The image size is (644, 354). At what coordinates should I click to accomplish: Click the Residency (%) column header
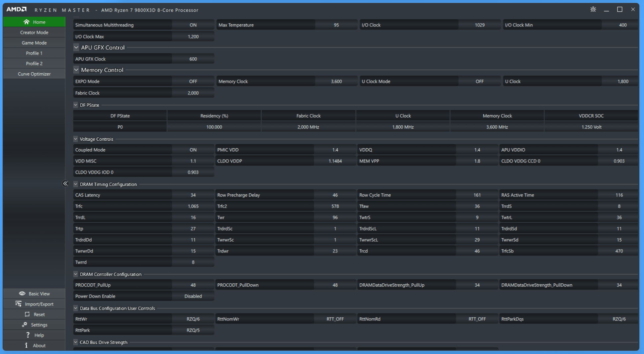click(214, 115)
